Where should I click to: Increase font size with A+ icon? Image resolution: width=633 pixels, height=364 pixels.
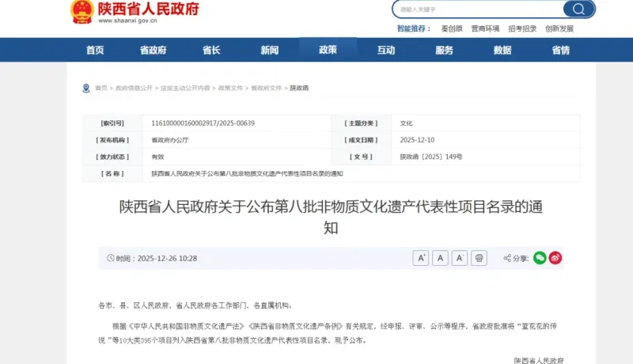(x=421, y=258)
